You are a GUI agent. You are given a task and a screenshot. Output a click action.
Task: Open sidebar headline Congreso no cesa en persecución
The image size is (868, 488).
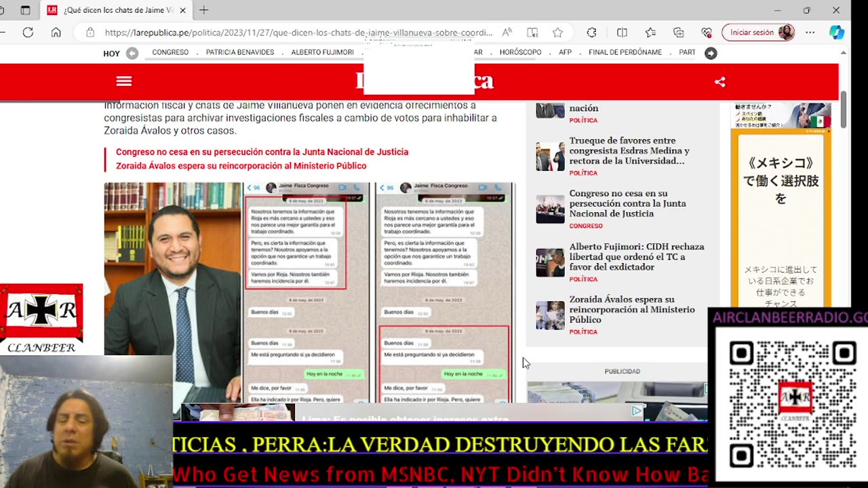[628, 203]
